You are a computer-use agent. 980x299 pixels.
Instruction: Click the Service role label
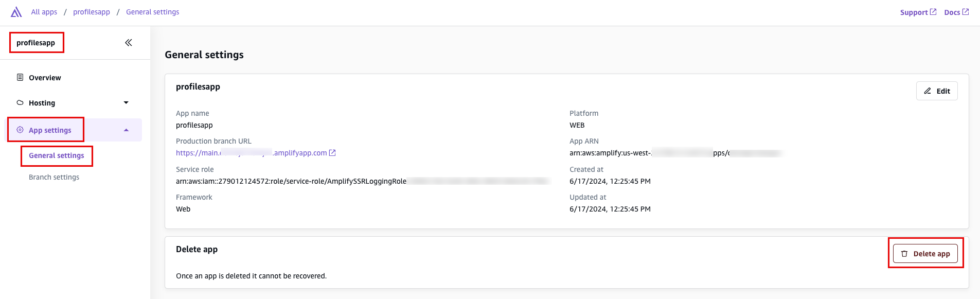[x=194, y=169]
